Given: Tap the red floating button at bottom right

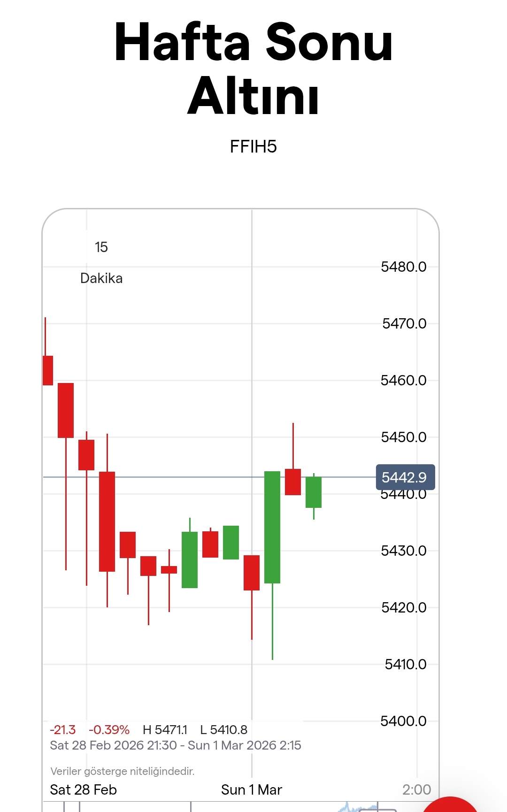Looking at the screenshot, I should 450,804.
